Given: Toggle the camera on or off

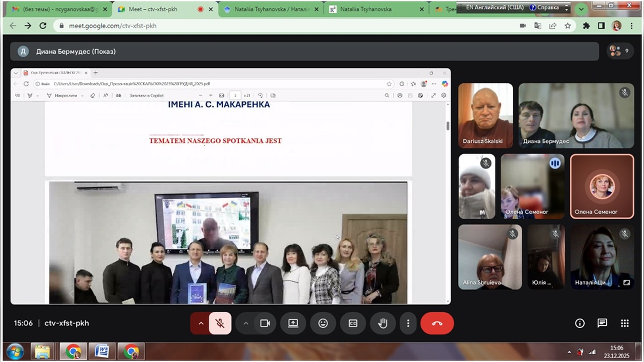Looking at the screenshot, I should (x=265, y=323).
